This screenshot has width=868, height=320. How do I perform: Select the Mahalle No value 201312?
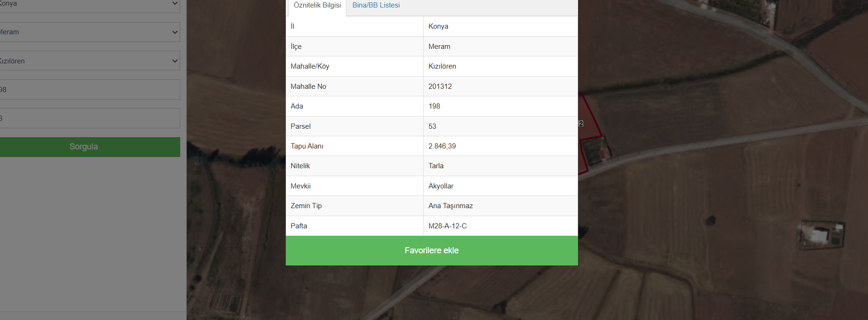(440, 86)
